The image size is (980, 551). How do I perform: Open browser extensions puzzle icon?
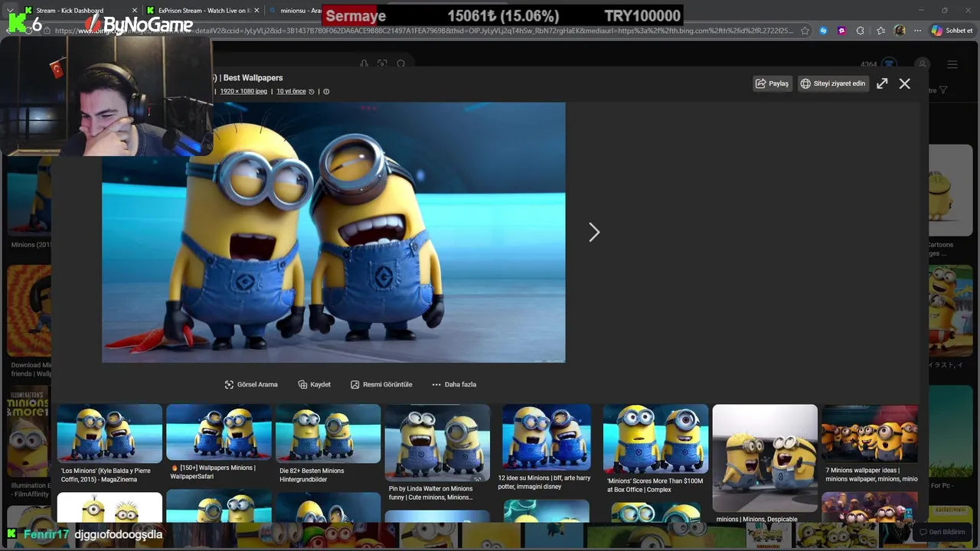click(x=860, y=31)
